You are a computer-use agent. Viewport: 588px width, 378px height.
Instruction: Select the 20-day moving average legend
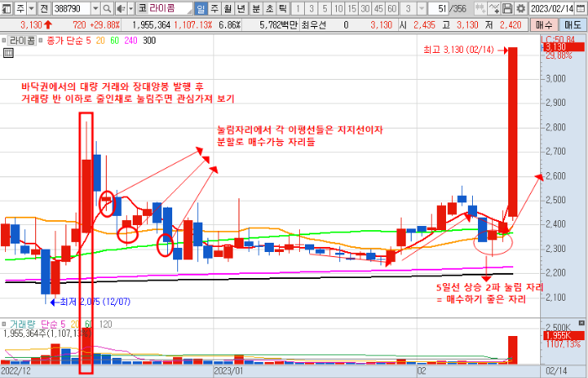100,40
